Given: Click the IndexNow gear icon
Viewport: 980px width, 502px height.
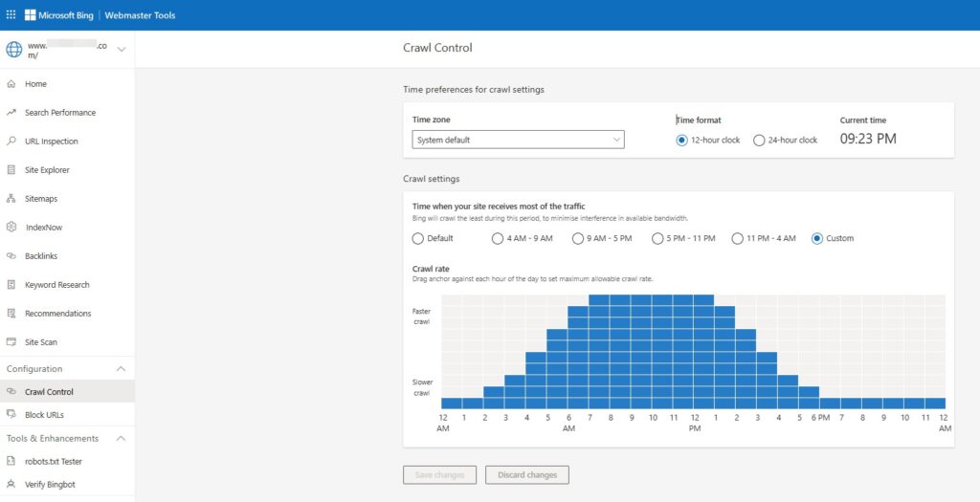Looking at the screenshot, I should [11, 228].
